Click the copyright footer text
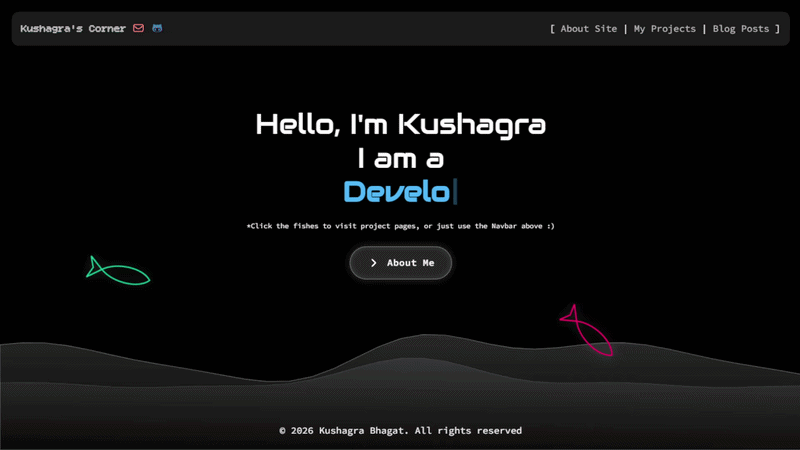 (401, 431)
